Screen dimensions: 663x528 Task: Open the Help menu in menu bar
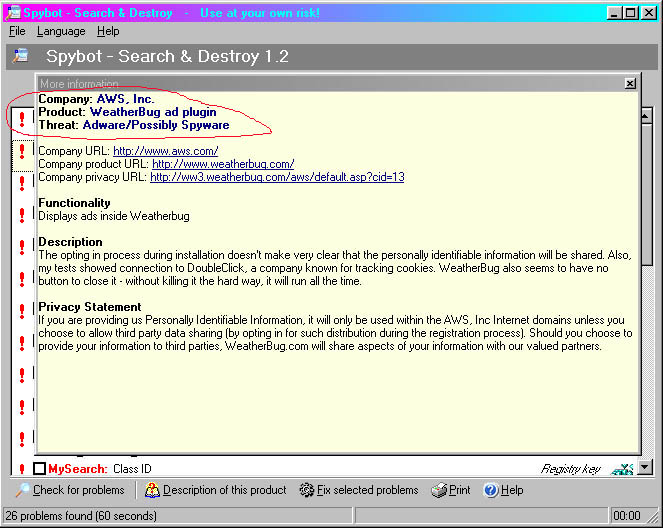click(x=108, y=31)
